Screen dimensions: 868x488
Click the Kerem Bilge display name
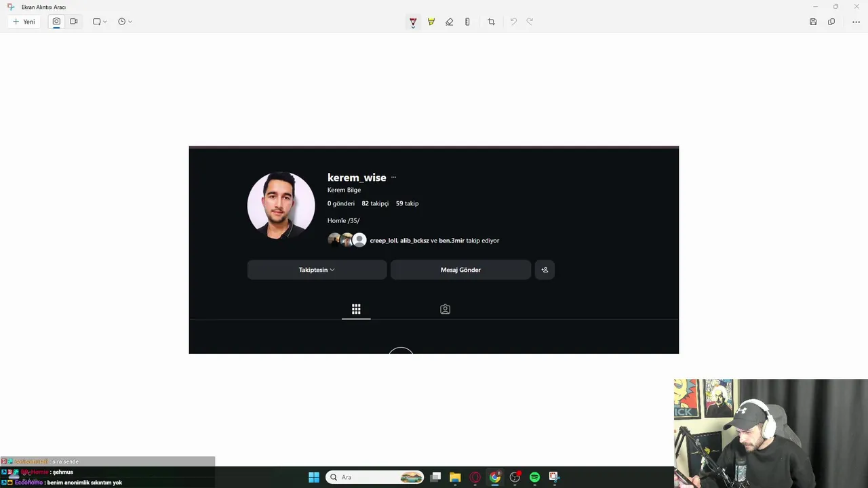click(x=344, y=190)
